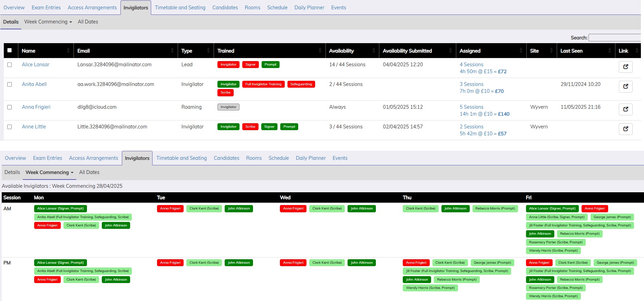The height and width of the screenshot is (301, 644).
Task: Open Anita Abell's invigilator profile link
Action: [34, 84]
